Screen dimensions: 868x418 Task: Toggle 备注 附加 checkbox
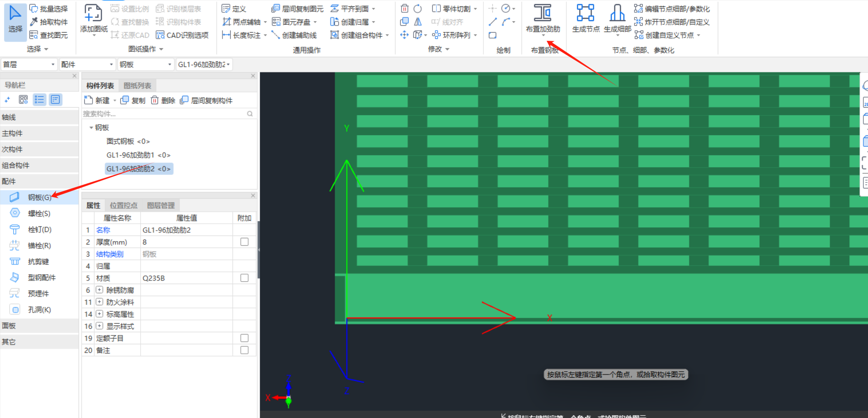pos(244,350)
